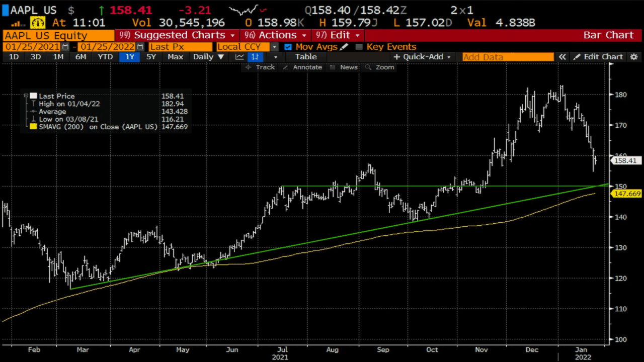This screenshot has width=644, height=362.
Task: Collapse panel with double left chevron
Action: point(562,57)
